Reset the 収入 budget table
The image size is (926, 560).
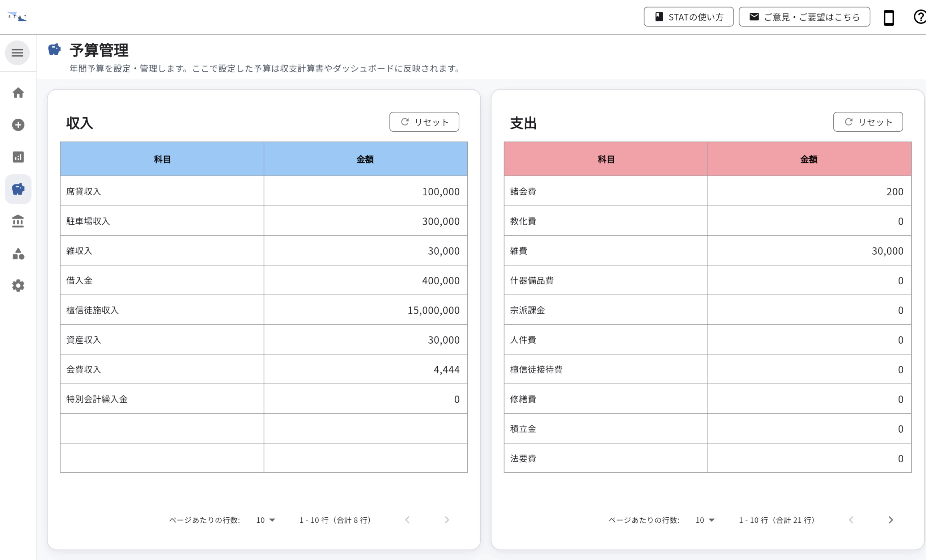point(424,122)
